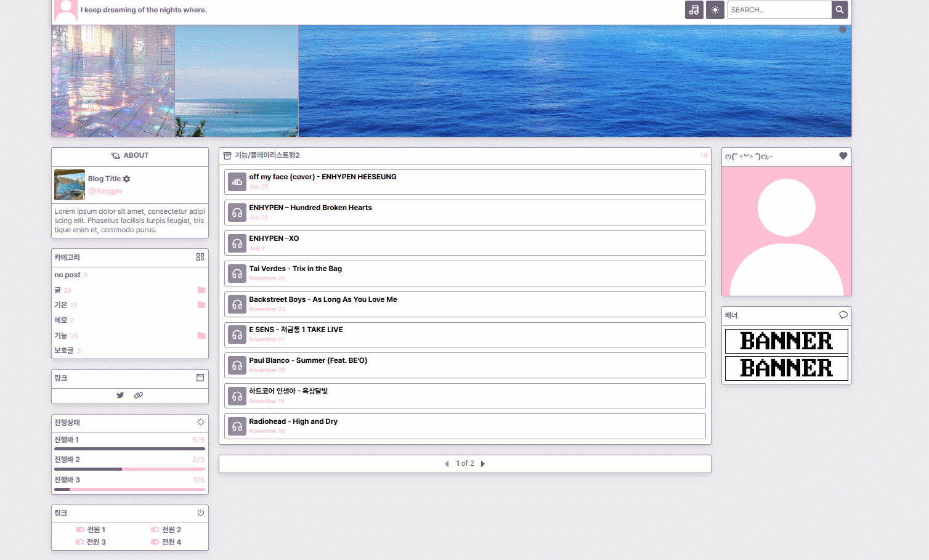929x560 pixels.
Task: Click headphone icon of 옥상달빛 post
Action: click(x=237, y=396)
